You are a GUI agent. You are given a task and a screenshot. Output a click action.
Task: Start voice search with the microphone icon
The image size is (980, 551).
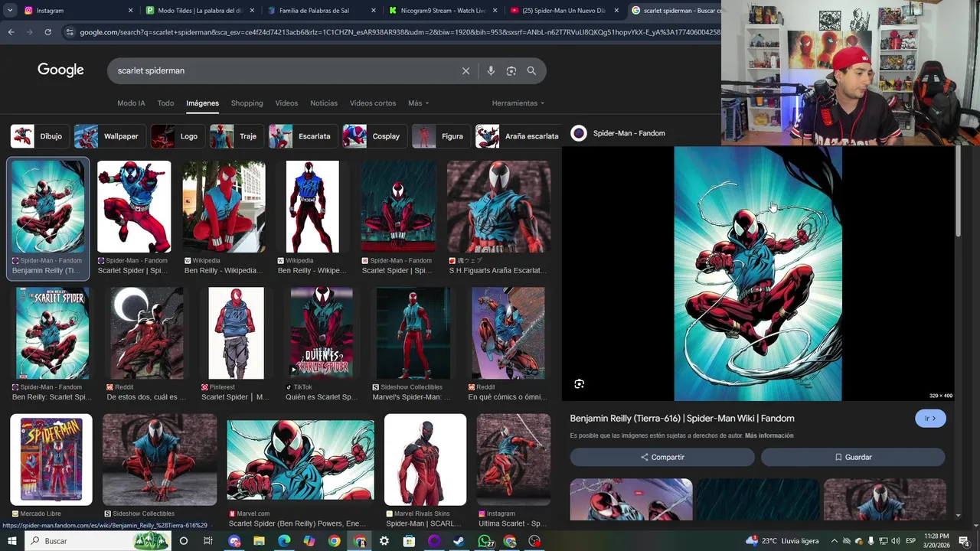(x=491, y=70)
